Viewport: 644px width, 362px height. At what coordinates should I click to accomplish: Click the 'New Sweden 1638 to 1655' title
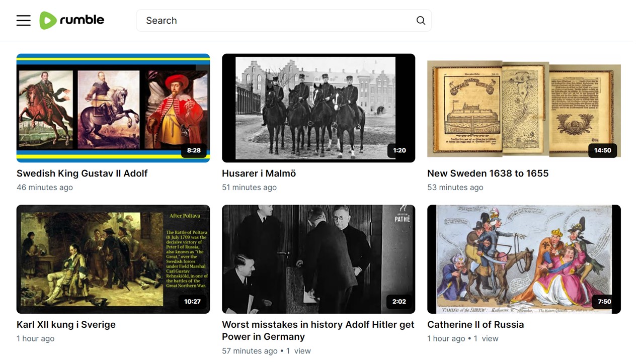(x=488, y=173)
